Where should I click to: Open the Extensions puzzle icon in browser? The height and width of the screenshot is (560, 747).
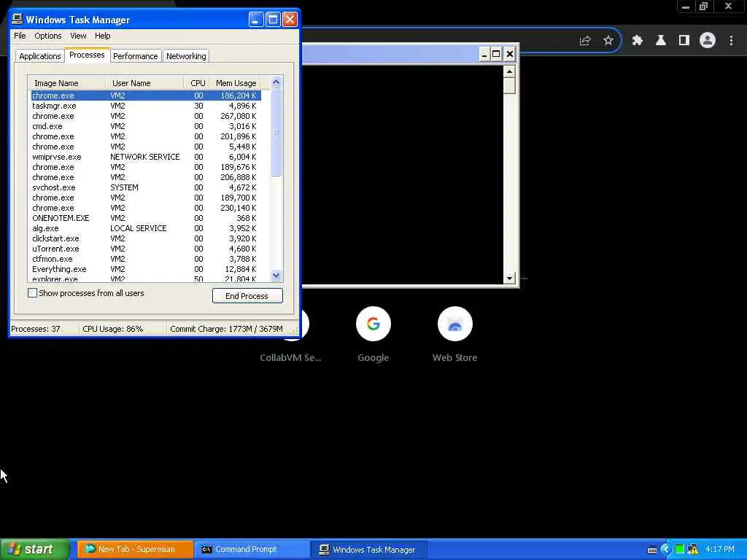pos(637,41)
